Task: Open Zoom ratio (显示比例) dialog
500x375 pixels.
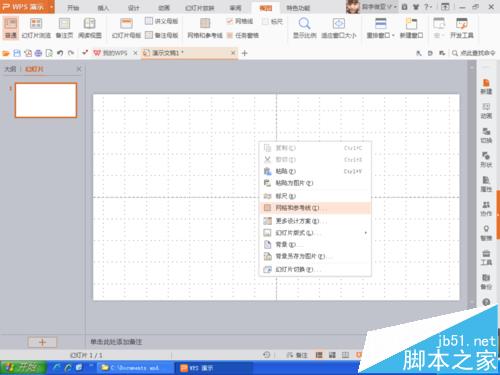Action: pyautogui.click(x=304, y=28)
